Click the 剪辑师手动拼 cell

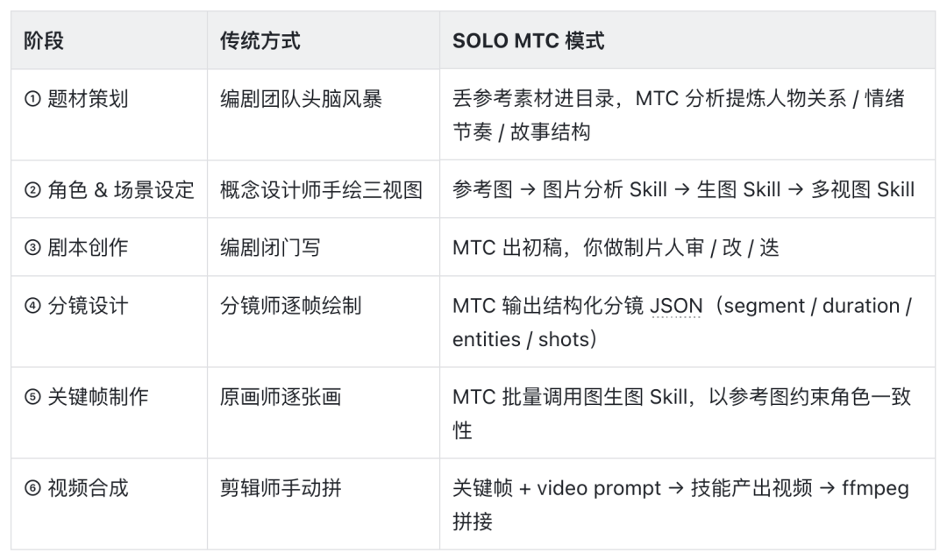tap(281, 488)
